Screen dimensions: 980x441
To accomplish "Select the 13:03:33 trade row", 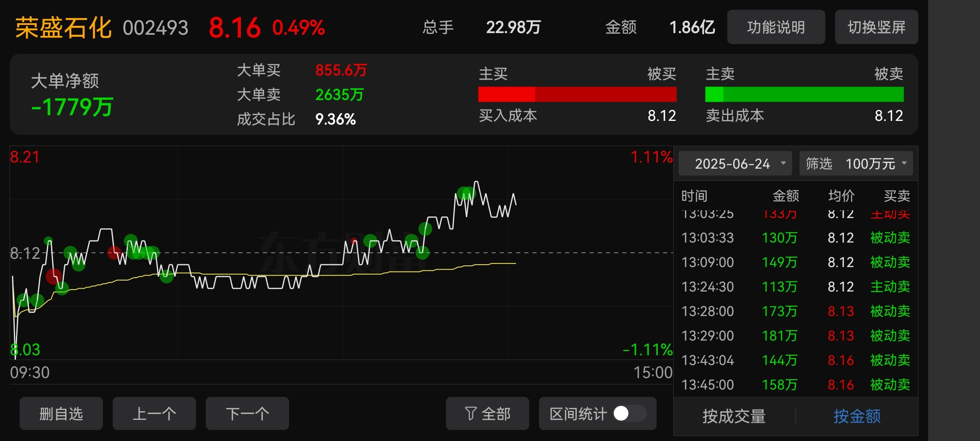I will (x=795, y=238).
